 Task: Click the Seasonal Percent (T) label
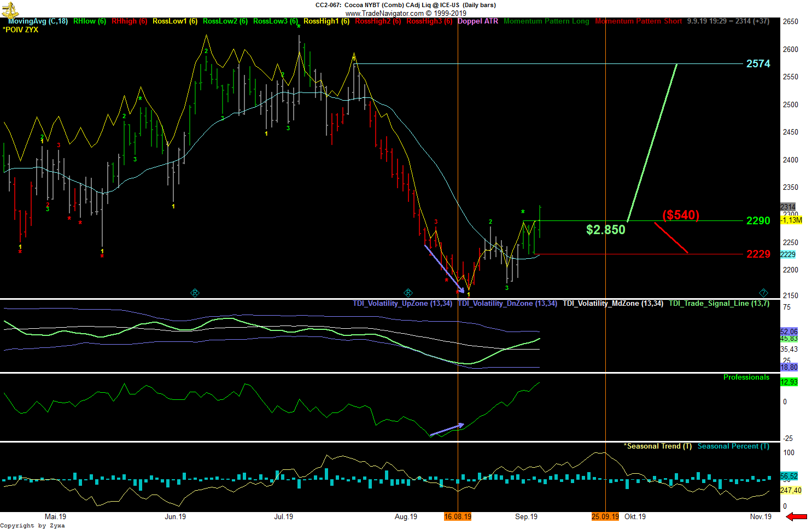[733, 446]
